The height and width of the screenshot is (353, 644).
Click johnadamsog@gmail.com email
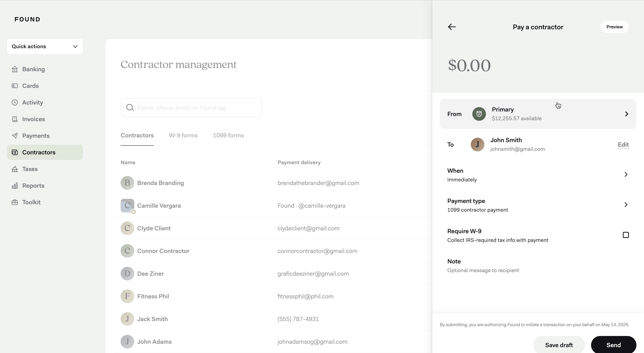point(313,342)
